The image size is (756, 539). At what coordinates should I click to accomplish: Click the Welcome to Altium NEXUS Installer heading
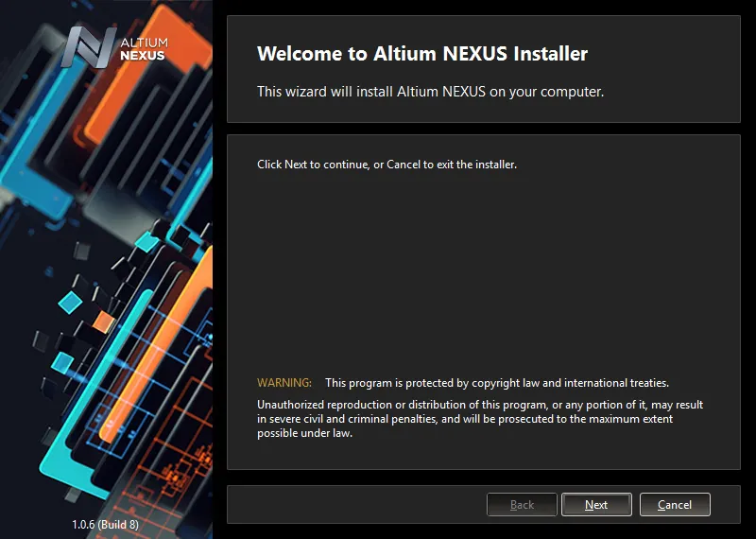(422, 54)
